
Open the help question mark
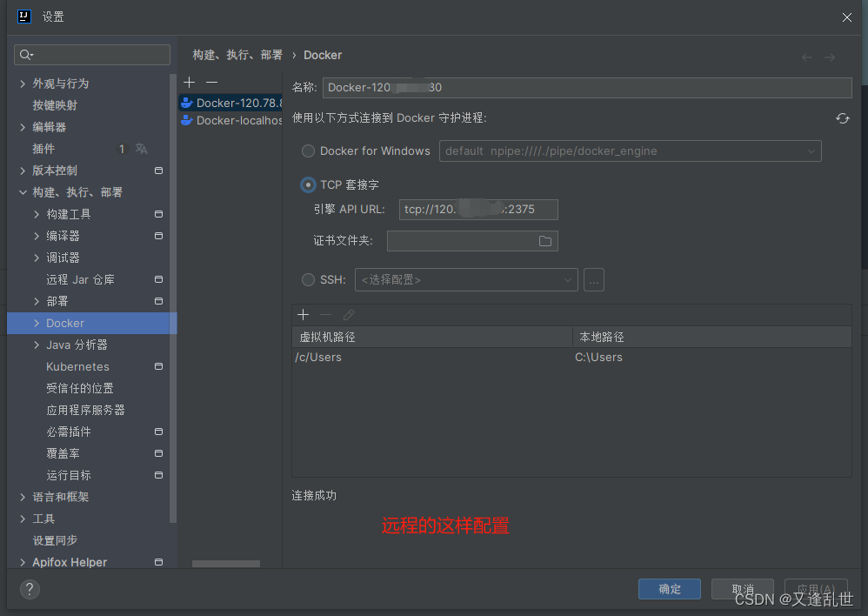pyautogui.click(x=30, y=589)
